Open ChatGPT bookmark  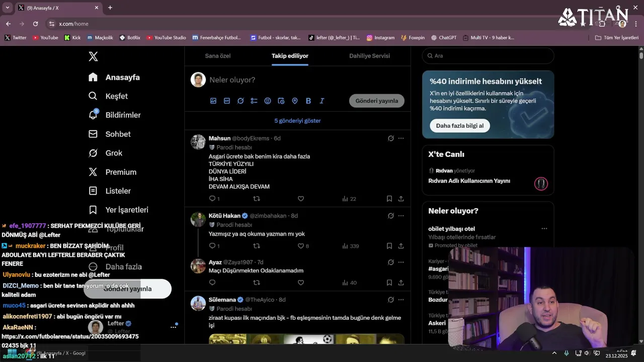tap(443, 38)
